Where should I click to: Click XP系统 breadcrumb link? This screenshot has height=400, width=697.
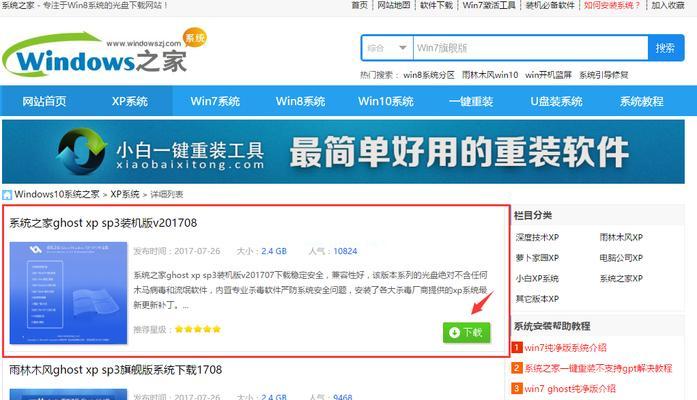point(124,194)
